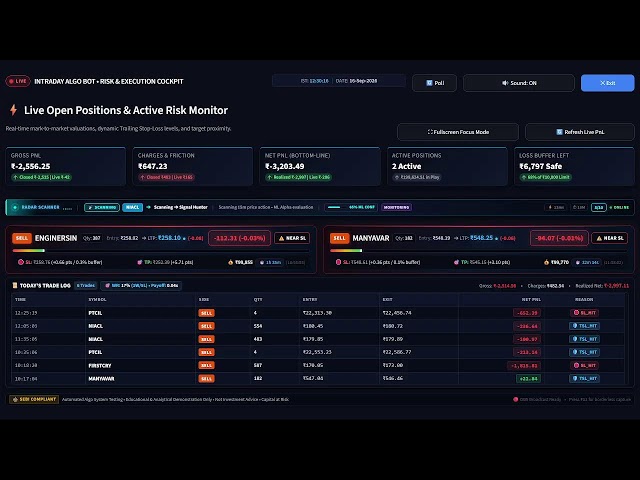Click the SELL tag in FIRSTCRY trade row
The image size is (640, 480).
tap(206, 365)
